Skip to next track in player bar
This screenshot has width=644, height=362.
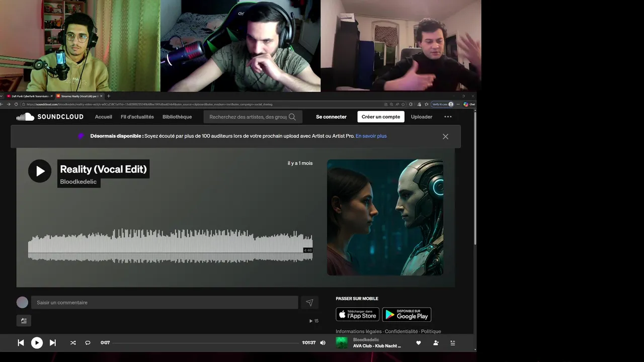53,343
